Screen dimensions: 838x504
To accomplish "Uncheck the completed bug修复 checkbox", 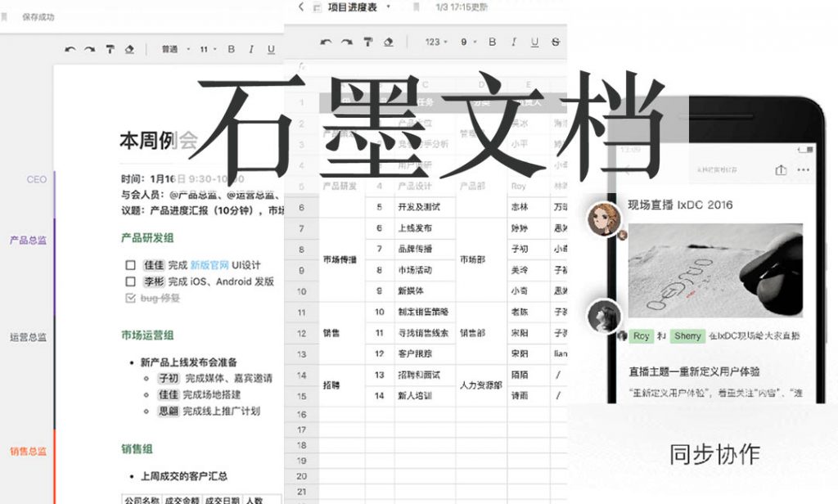I will click(130, 299).
